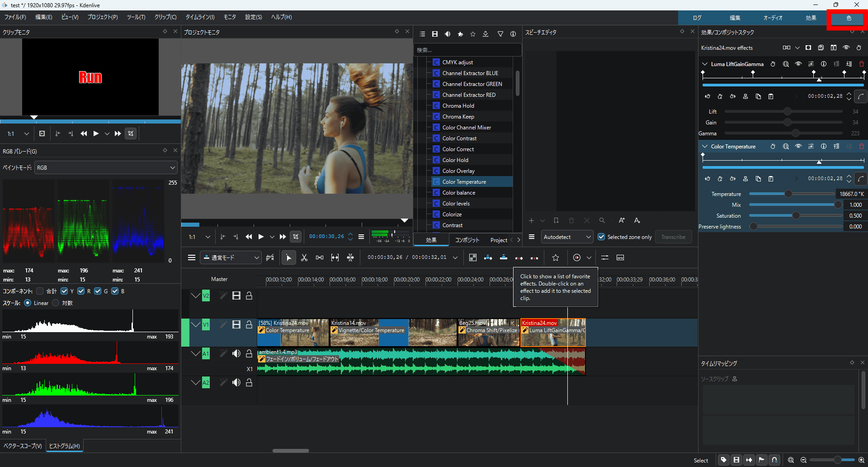Uncheck the R component checkbox

point(81,291)
